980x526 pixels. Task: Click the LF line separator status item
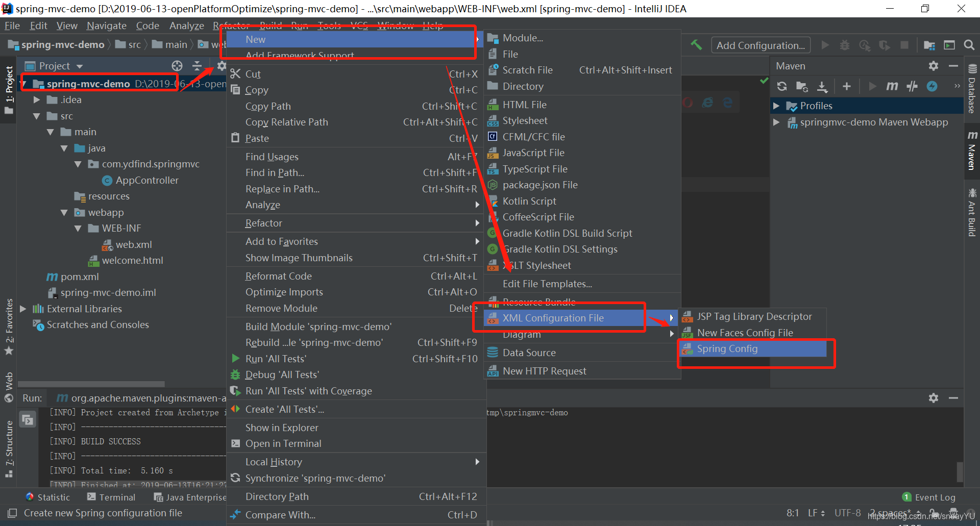tap(816, 513)
